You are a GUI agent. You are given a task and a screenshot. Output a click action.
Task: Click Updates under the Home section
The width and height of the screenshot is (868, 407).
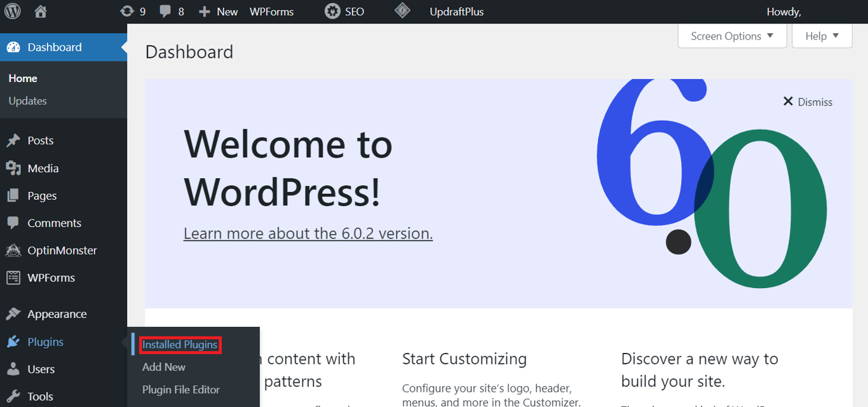pyautogui.click(x=27, y=100)
